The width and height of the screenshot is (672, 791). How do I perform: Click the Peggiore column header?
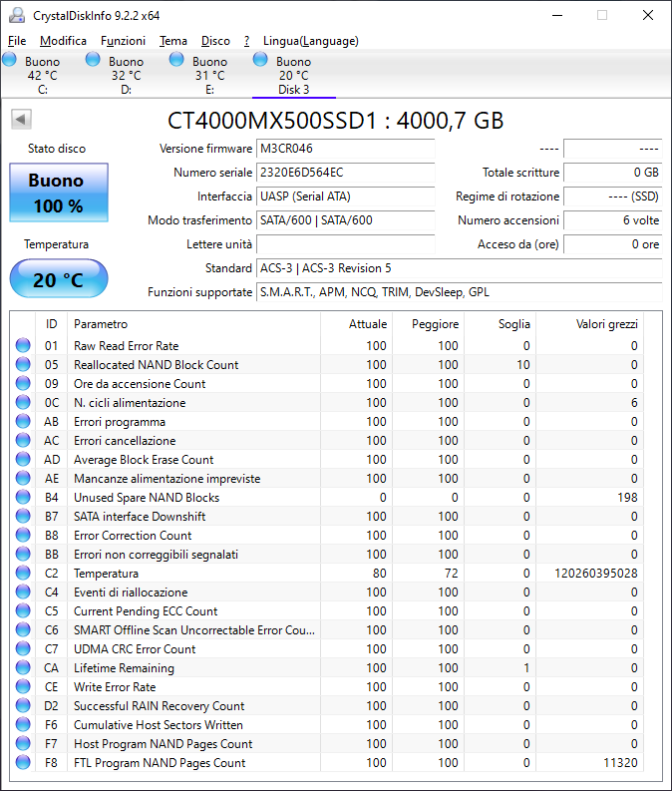428,324
